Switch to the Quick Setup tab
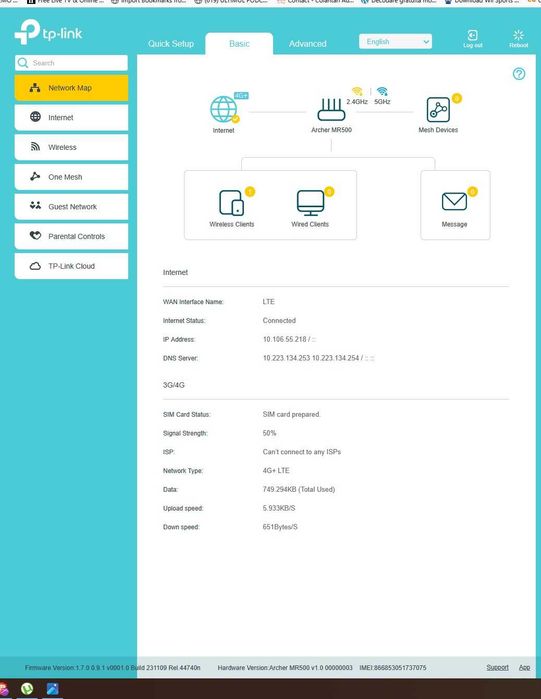541x699 pixels. coord(171,44)
